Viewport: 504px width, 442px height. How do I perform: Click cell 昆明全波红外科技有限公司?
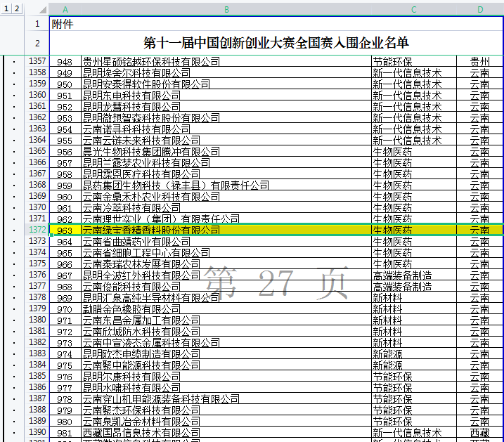coord(226,275)
